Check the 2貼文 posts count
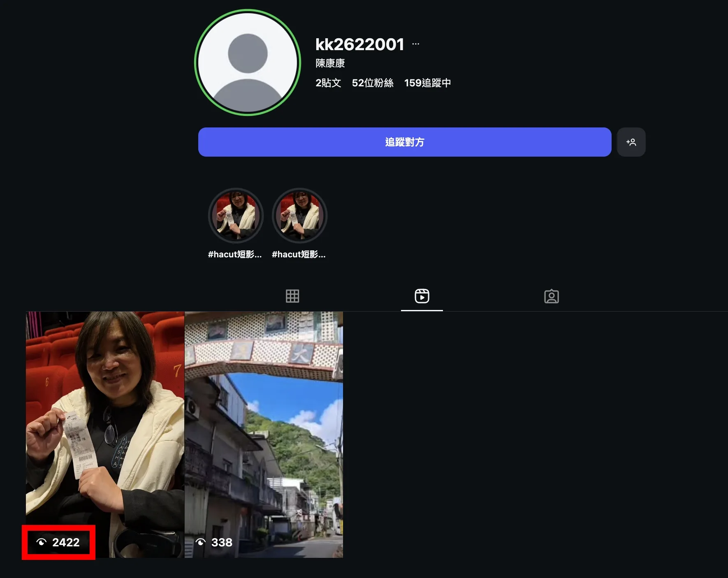Screen dimensions: 728x578 tap(328, 83)
